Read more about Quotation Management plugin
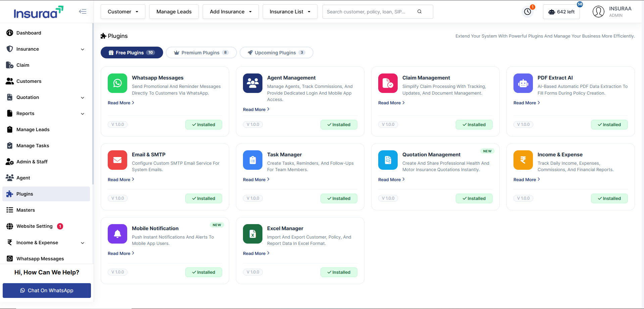The width and height of the screenshot is (644, 309). coord(391,179)
